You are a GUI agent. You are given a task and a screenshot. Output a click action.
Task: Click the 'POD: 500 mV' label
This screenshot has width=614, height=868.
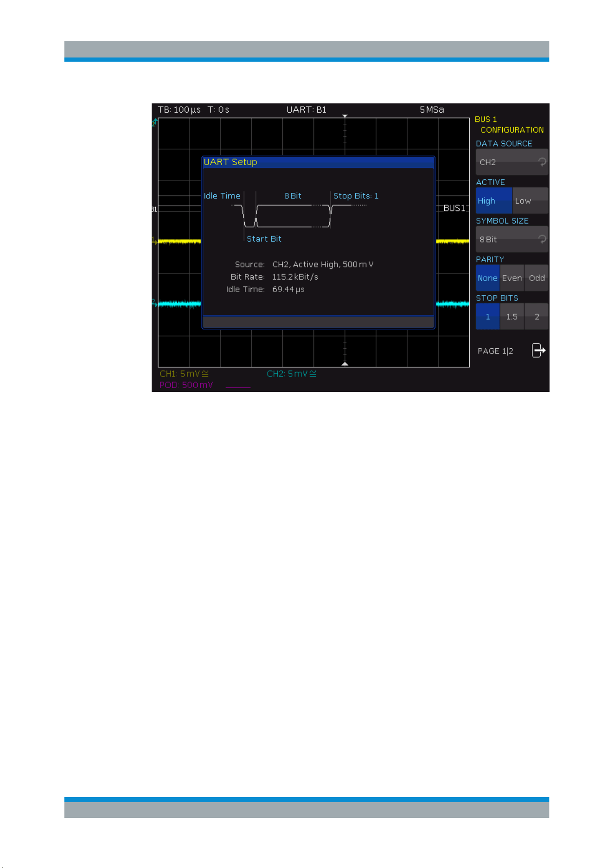(186, 385)
